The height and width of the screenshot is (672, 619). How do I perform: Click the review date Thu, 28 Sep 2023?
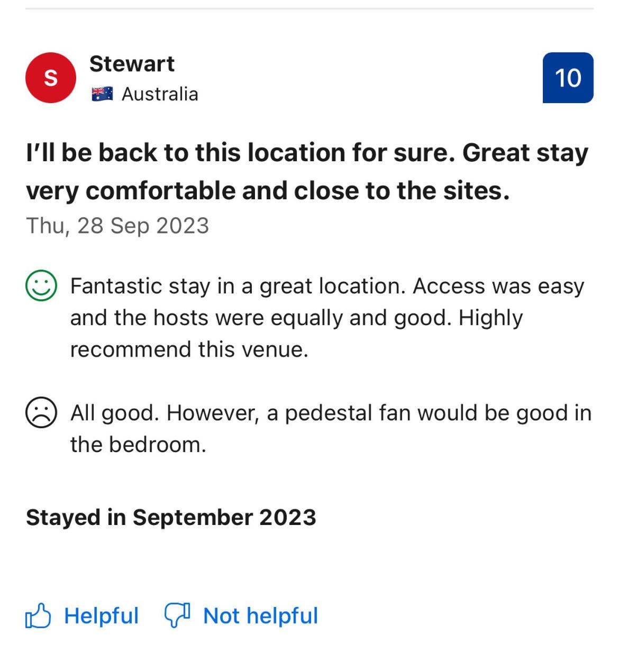point(117,226)
